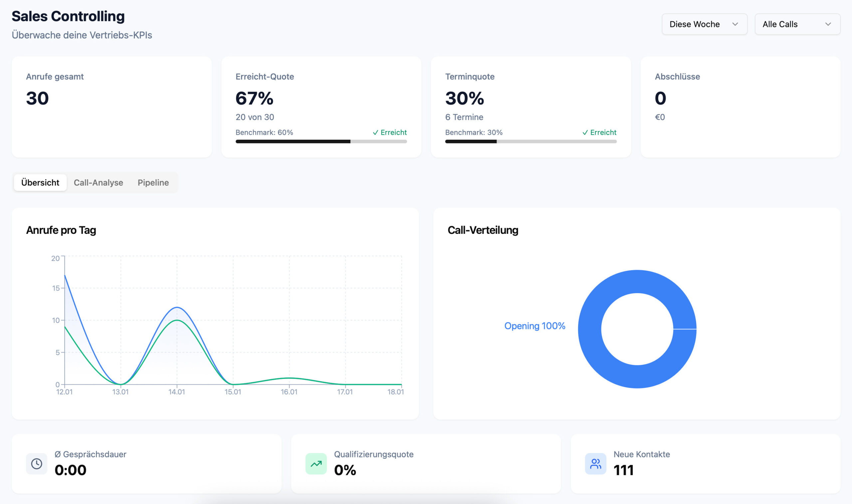This screenshot has height=504, width=852.
Task: Click the people icon for Neue Kontakte
Action: pos(595,464)
